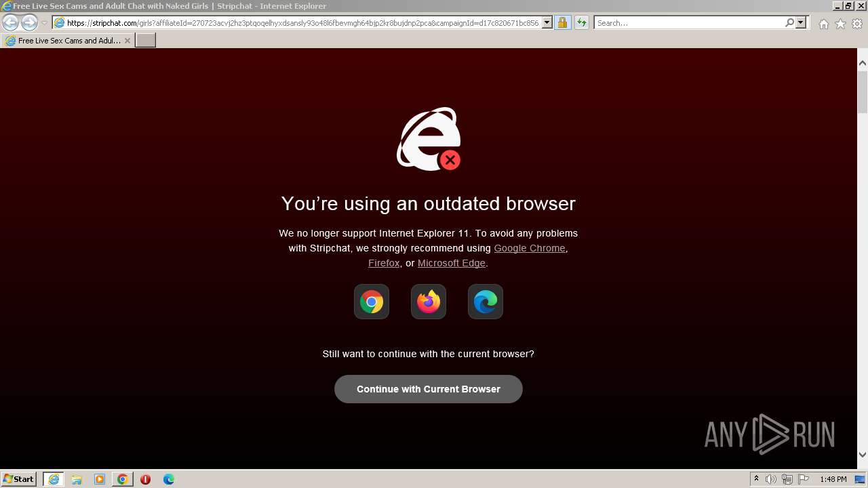This screenshot has height=488, width=868.
Task: Open recent pages dropdown arrow
Action: click(x=44, y=23)
